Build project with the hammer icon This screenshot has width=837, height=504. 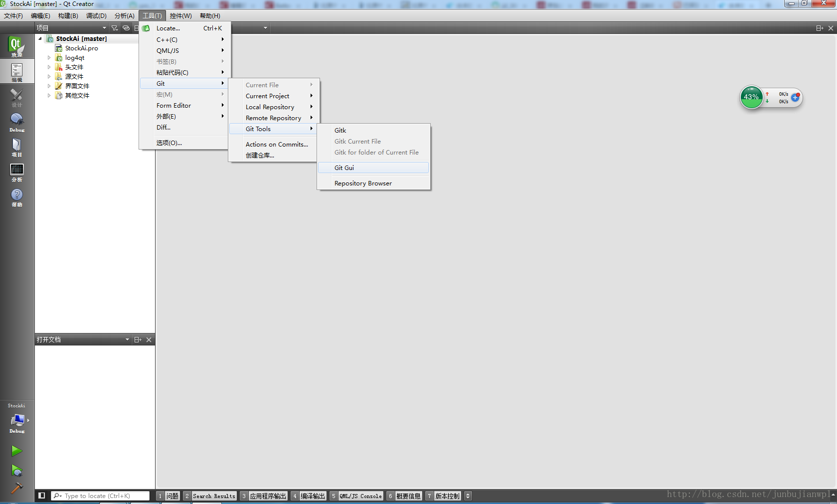16,488
